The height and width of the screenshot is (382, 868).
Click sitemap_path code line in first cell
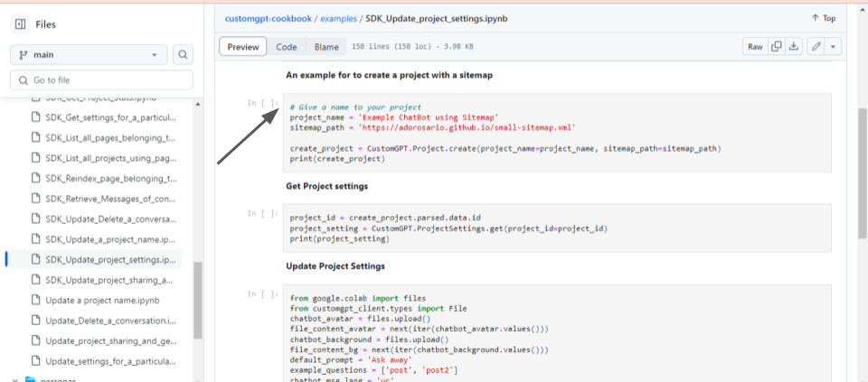point(433,127)
